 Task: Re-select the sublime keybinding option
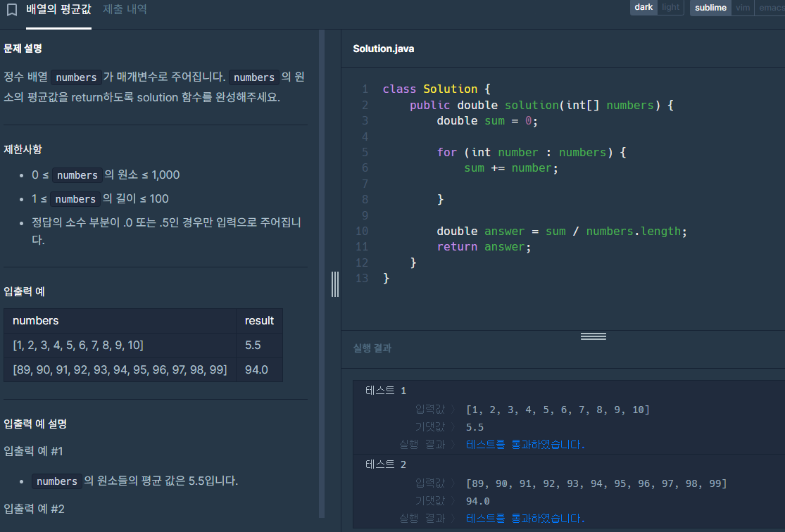click(x=710, y=8)
